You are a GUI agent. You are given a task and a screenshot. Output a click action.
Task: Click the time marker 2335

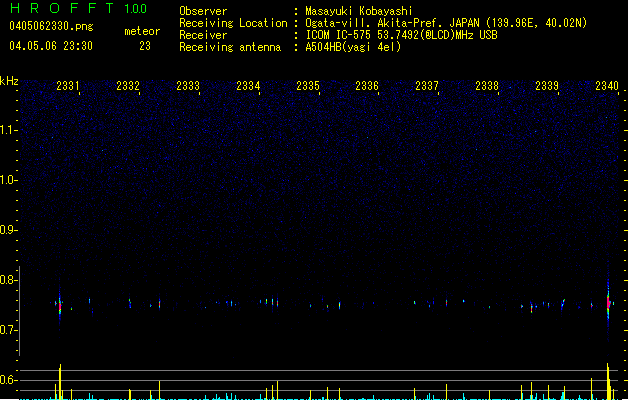tap(308, 86)
